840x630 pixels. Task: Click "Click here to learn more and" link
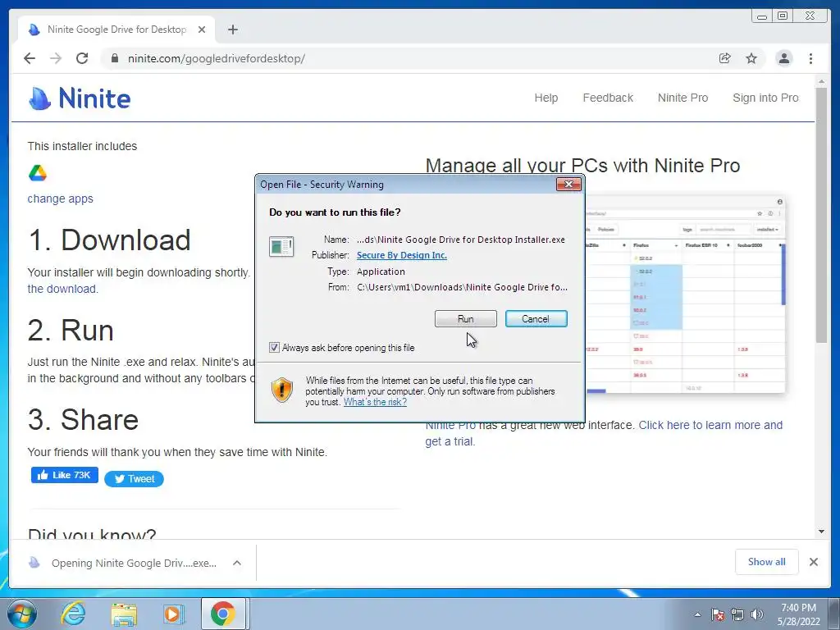pos(710,425)
